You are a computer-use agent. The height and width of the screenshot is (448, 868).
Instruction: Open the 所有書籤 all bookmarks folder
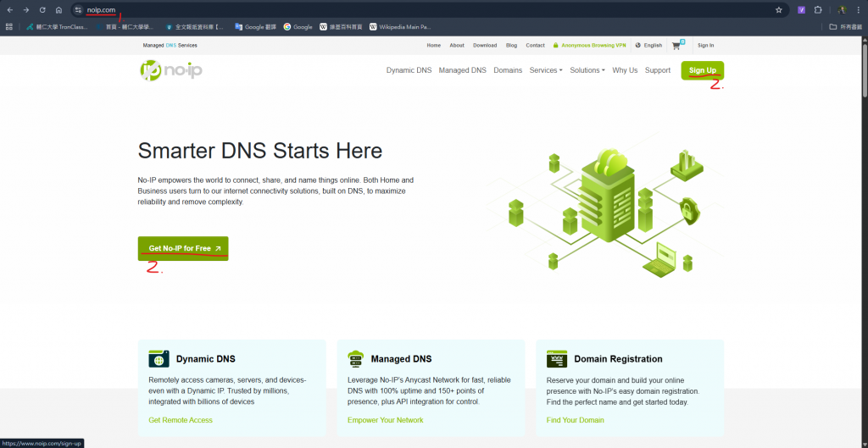845,26
